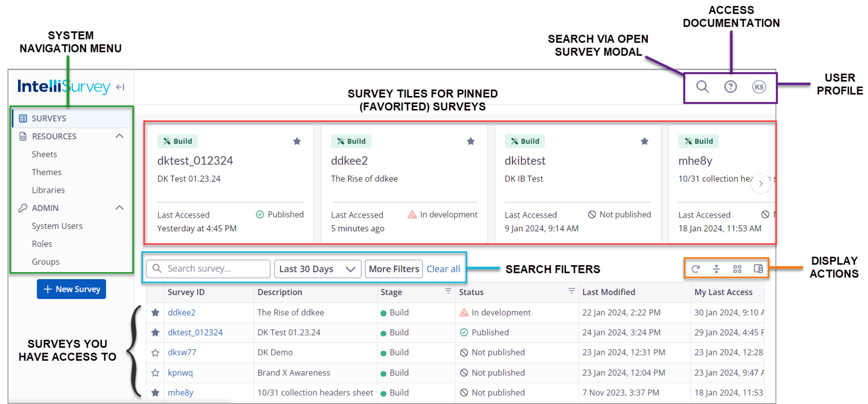The height and width of the screenshot is (404, 868).
Task: Open the KS user profile avatar
Action: 759,87
